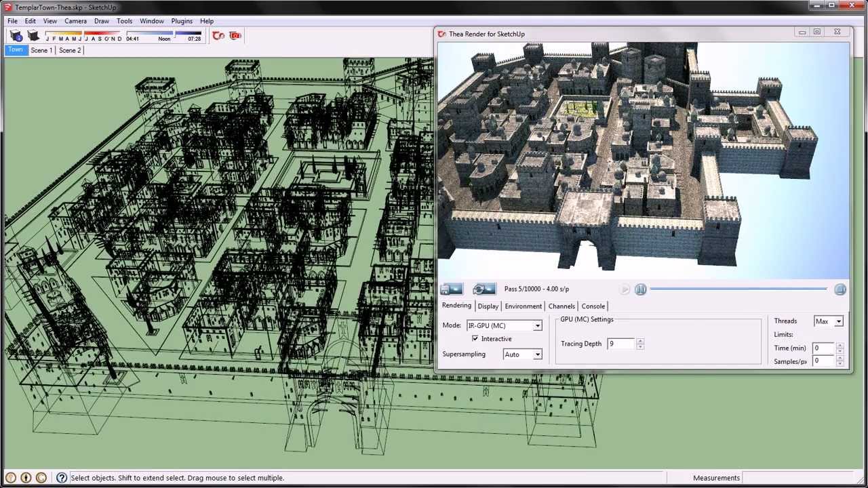The width and height of the screenshot is (868, 488).
Task: Increase Time (min) limit stepper
Action: (x=840, y=346)
